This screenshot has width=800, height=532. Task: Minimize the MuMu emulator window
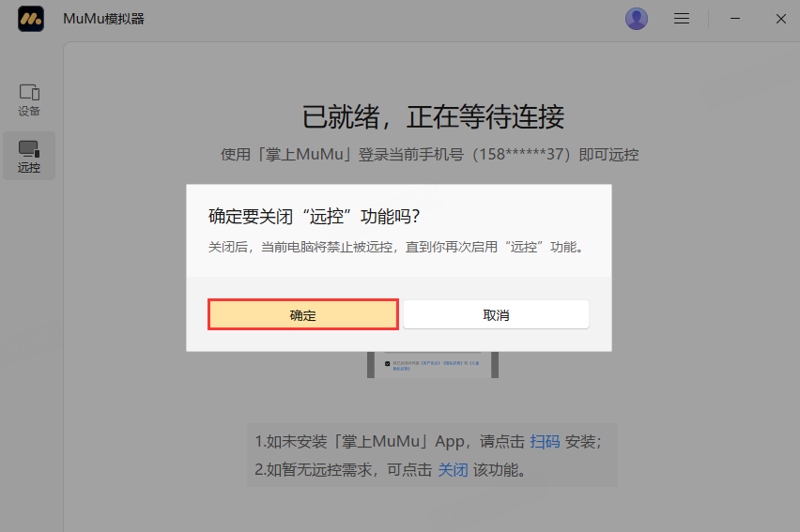pyautogui.click(x=737, y=19)
